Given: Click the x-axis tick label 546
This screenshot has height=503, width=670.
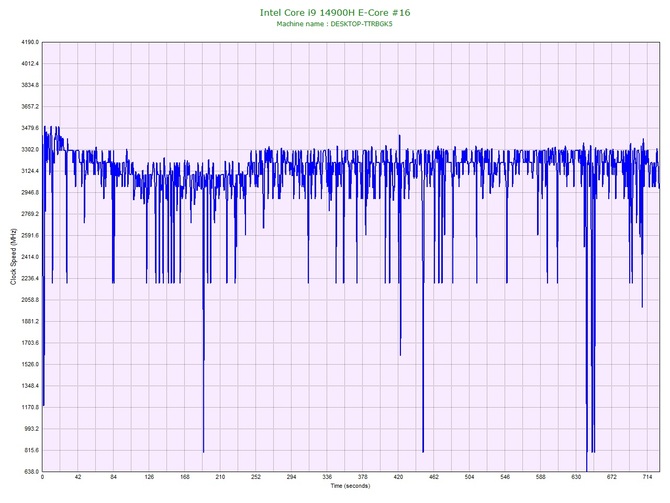Looking at the screenshot, I should (505, 477).
